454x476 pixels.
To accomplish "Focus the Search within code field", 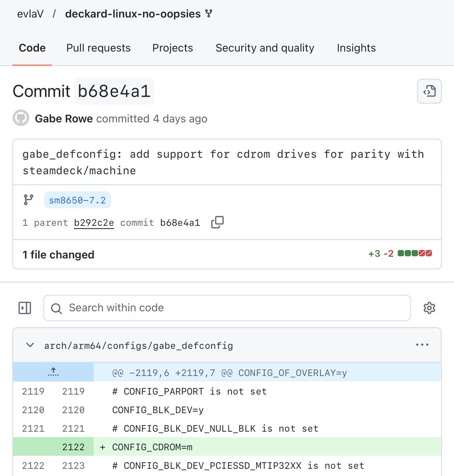I will click(227, 308).
